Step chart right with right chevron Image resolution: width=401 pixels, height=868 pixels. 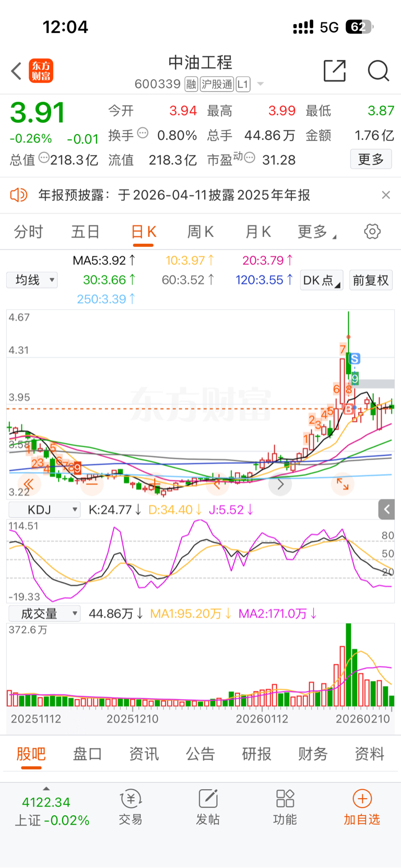click(280, 484)
